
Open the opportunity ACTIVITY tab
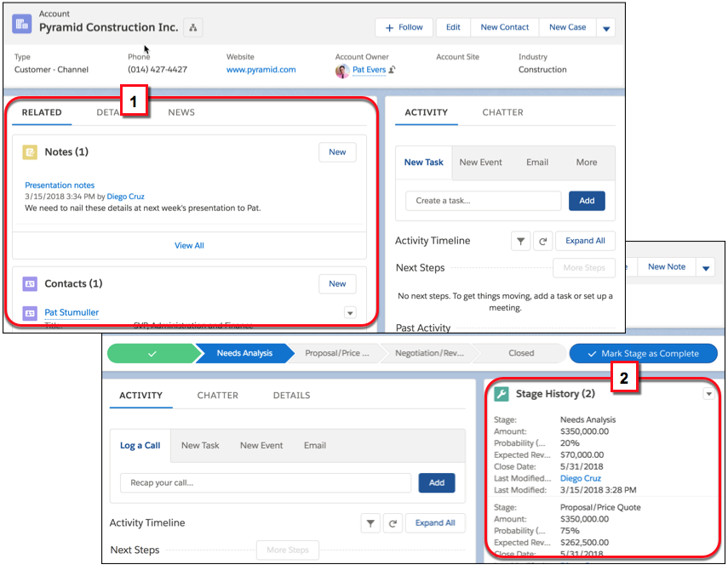pyautogui.click(x=140, y=396)
